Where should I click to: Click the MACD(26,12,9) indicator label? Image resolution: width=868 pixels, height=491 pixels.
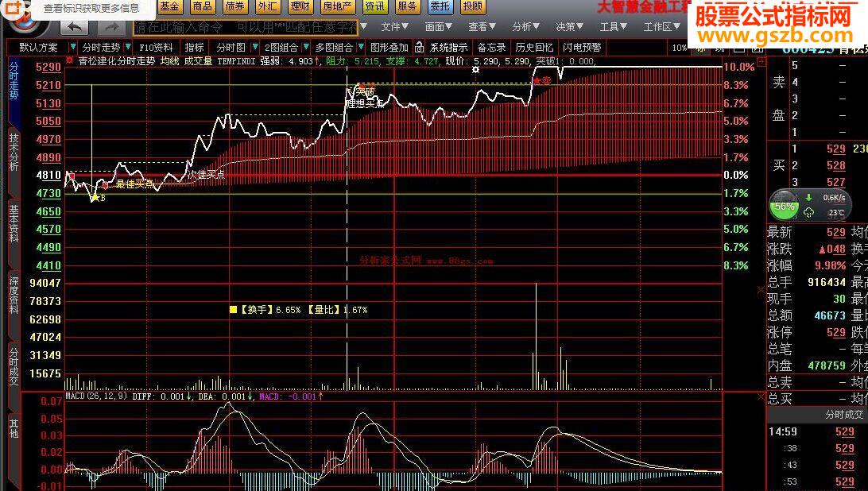[x=96, y=396]
